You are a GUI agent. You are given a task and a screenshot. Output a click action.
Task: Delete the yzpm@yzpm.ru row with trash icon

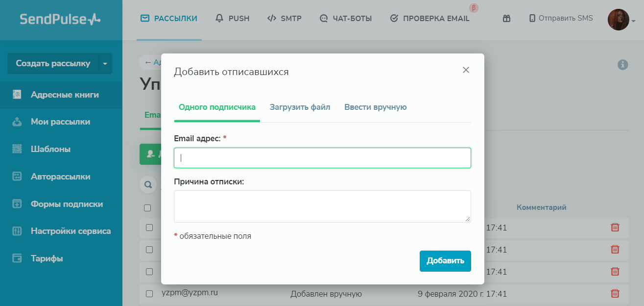pyautogui.click(x=615, y=293)
